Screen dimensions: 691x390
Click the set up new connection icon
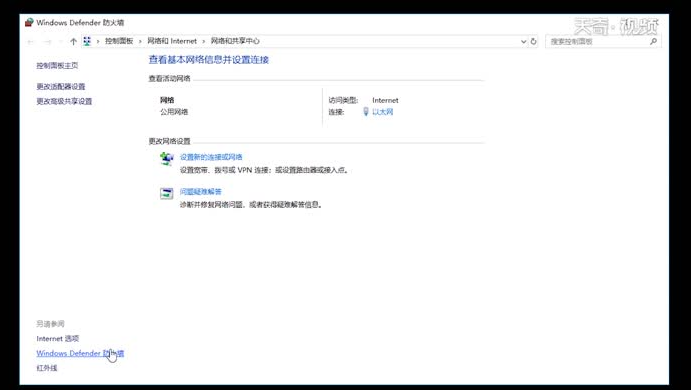167,159
